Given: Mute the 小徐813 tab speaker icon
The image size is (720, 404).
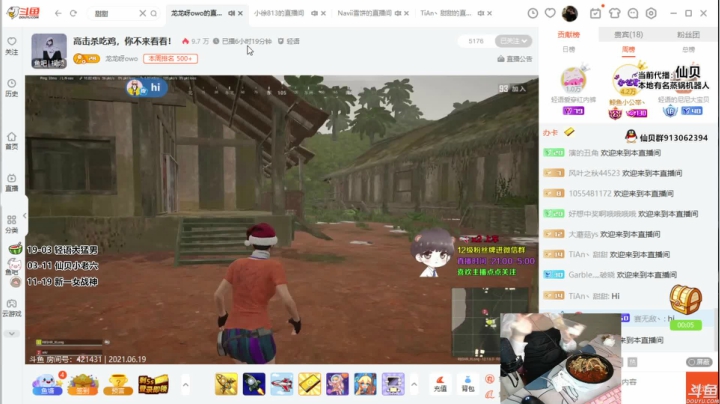Looking at the screenshot, I should (x=315, y=13).
